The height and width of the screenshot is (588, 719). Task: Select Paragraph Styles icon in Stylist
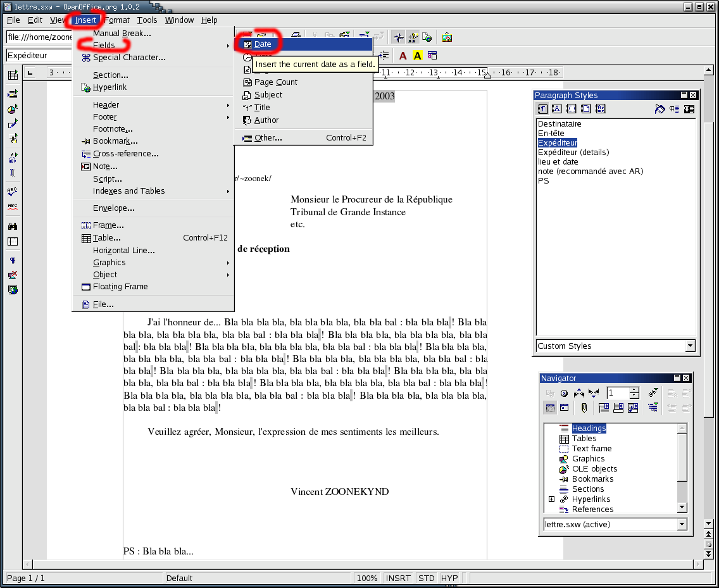[x=542, y=109]
